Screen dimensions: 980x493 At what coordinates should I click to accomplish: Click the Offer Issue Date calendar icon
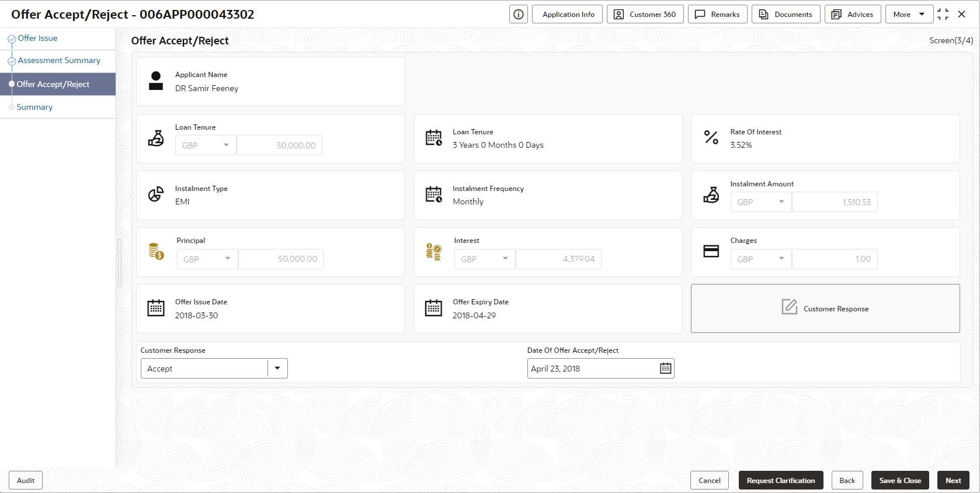156,308
